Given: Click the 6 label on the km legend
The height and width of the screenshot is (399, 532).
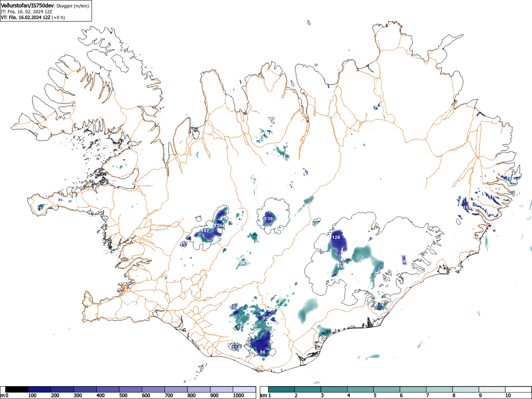Looking at the screenshot, I should (401, 396).
